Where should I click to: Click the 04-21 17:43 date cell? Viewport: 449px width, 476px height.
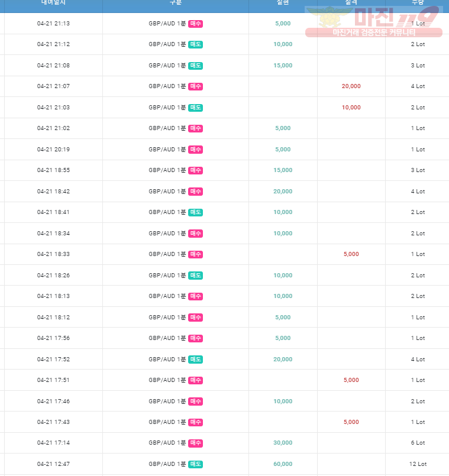coord(53,422)
